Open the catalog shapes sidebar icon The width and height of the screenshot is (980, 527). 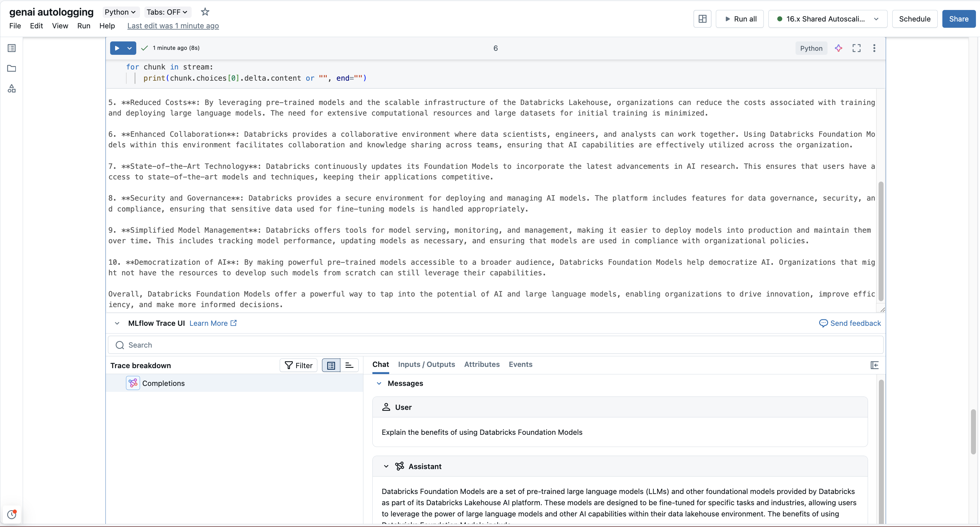12,89
